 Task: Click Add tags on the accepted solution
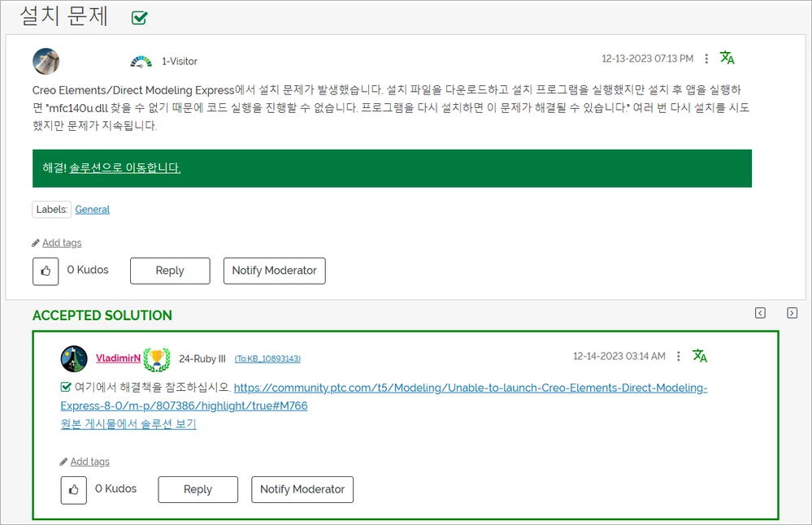point(89,462)
